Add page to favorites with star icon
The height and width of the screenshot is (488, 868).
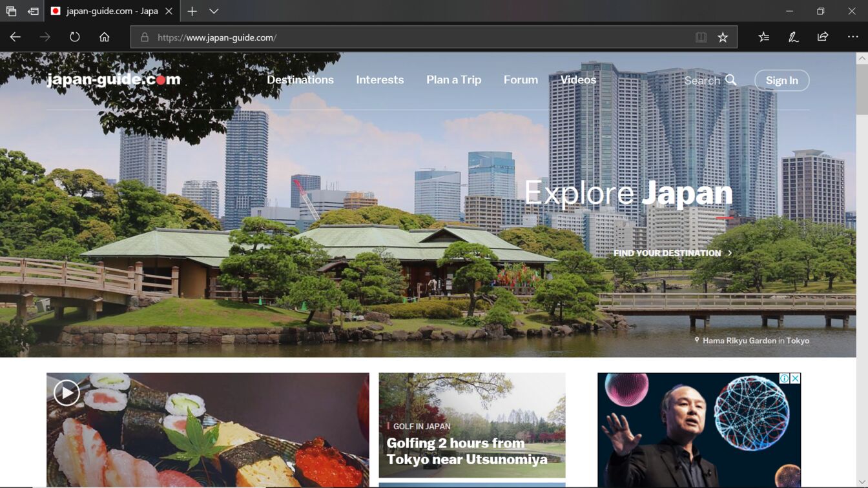point(723,37)
